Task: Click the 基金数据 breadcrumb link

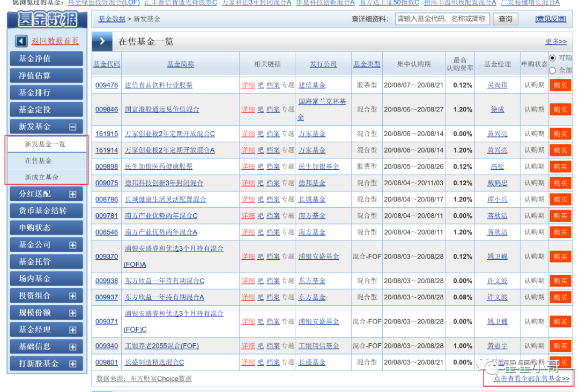Action: pos(112,19)
